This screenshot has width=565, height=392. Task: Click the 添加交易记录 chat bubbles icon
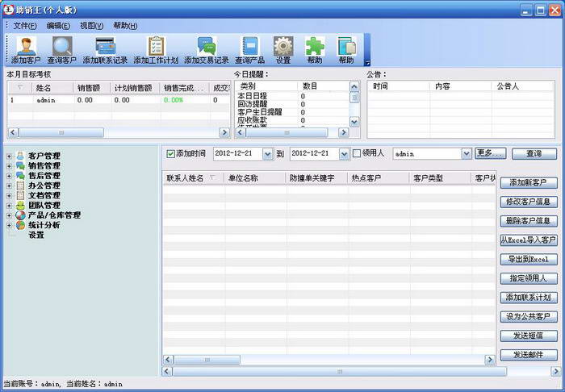click(207, 46)
